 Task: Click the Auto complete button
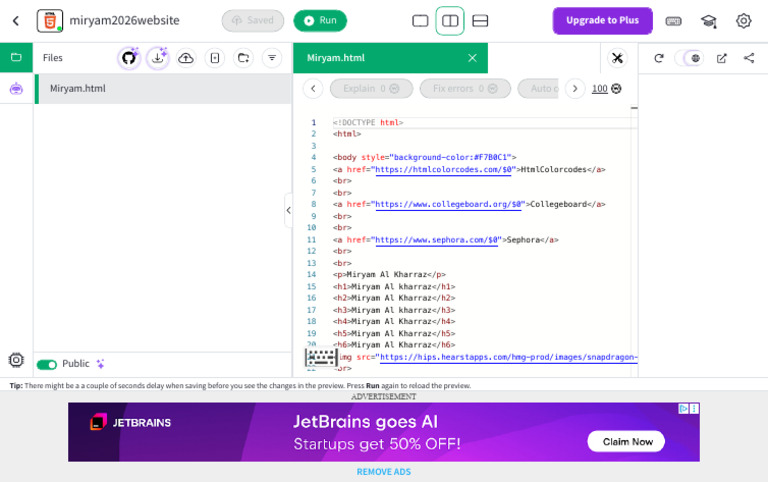538,89
